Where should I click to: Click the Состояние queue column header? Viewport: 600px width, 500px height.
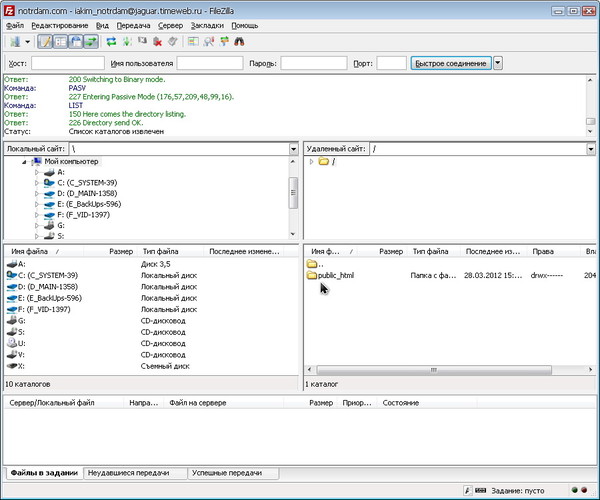(x=427, y=403)
